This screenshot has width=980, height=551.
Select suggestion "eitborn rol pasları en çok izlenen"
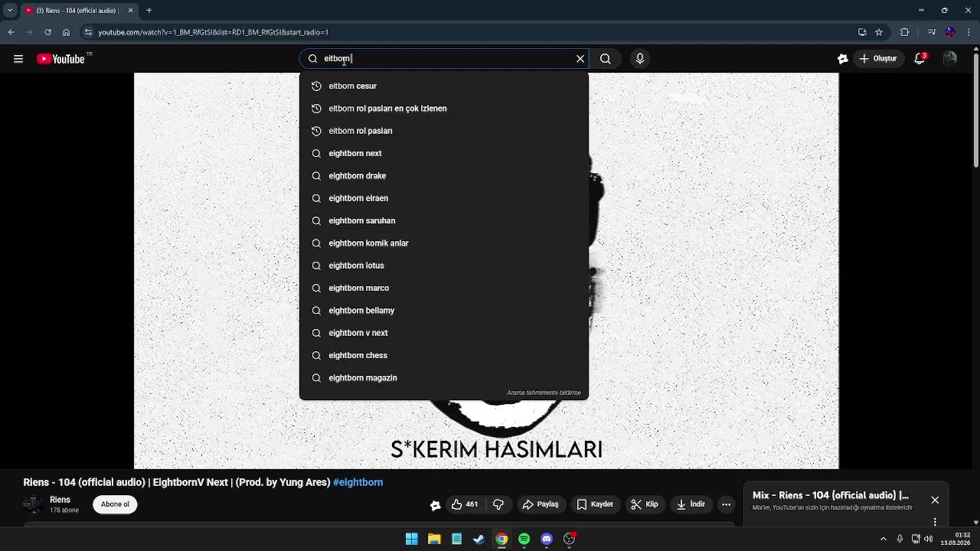click(444, 109)
